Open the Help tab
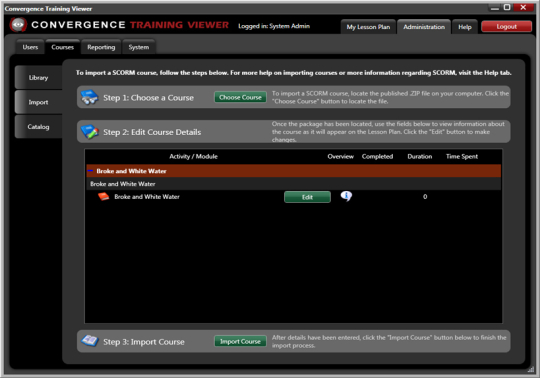 point(465,27)
